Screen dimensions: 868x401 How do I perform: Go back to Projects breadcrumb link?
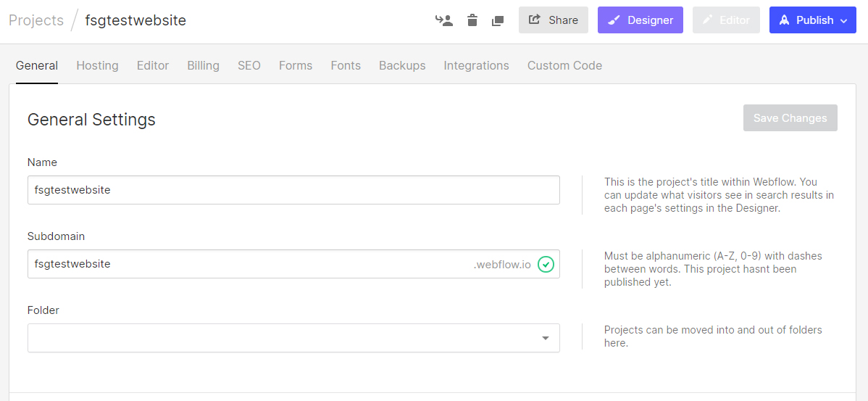(x=36, y=20)
